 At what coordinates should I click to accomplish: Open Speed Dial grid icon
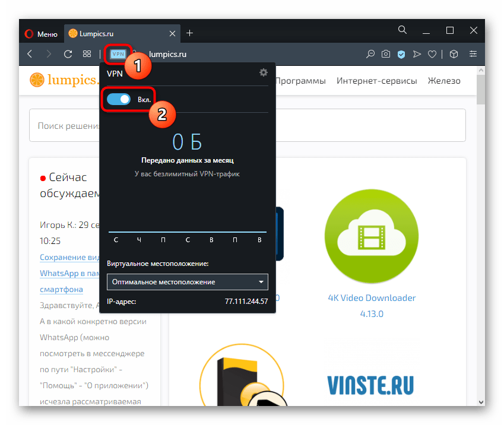(87, 54)
